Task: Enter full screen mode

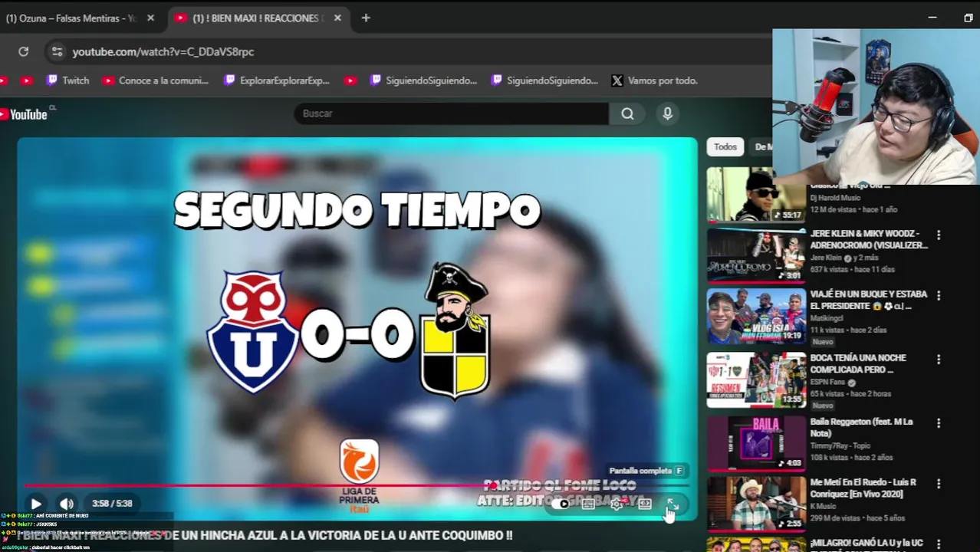Action: pos(673,504)
